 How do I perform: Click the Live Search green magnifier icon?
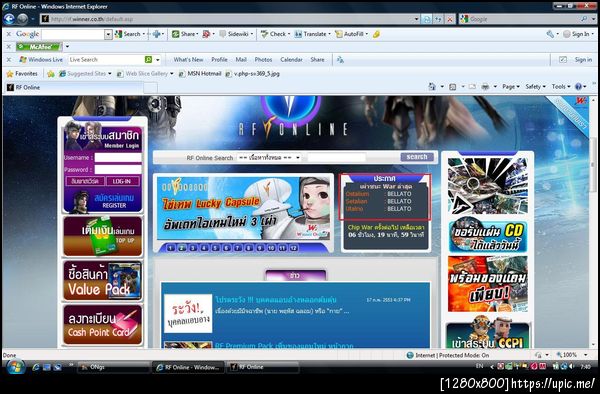(148, 60)
